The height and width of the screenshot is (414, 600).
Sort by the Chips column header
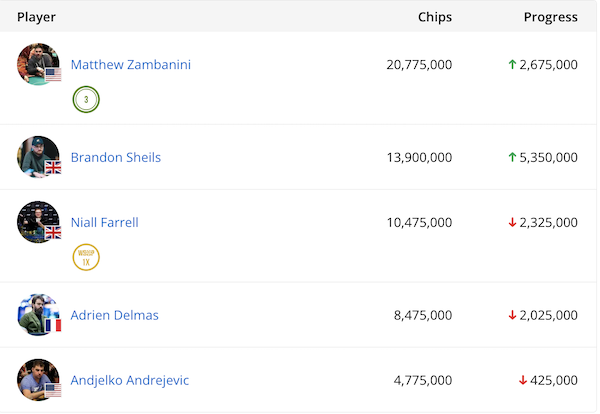click(x=434, y=17)
